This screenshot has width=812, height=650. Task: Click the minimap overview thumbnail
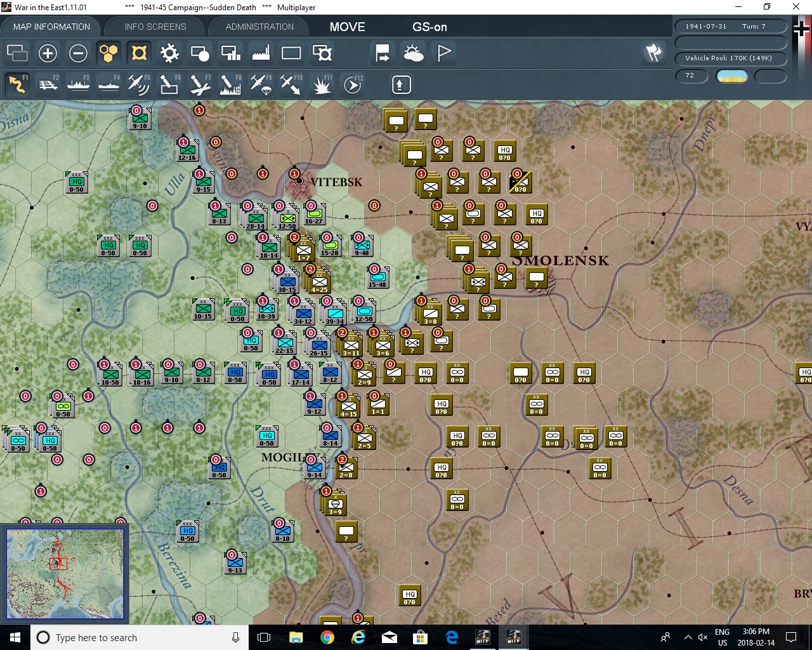pyautogui.click(x=65, y=574)
